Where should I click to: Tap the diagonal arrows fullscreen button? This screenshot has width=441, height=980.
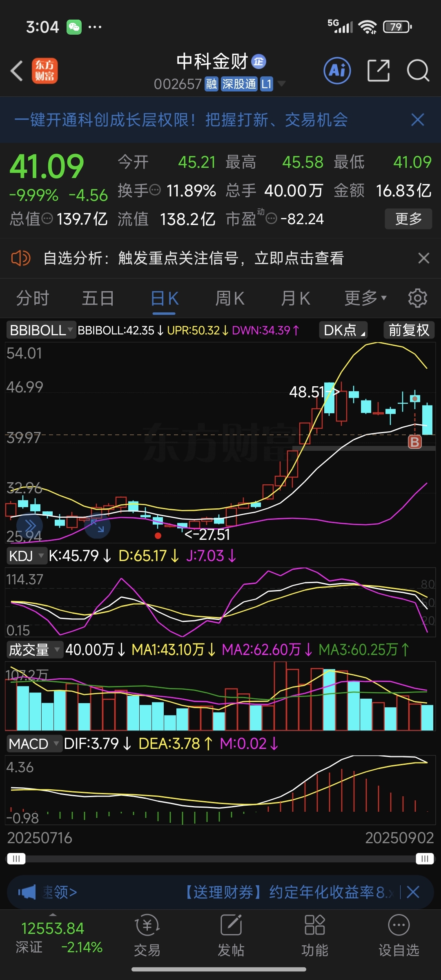click(98, 526)
